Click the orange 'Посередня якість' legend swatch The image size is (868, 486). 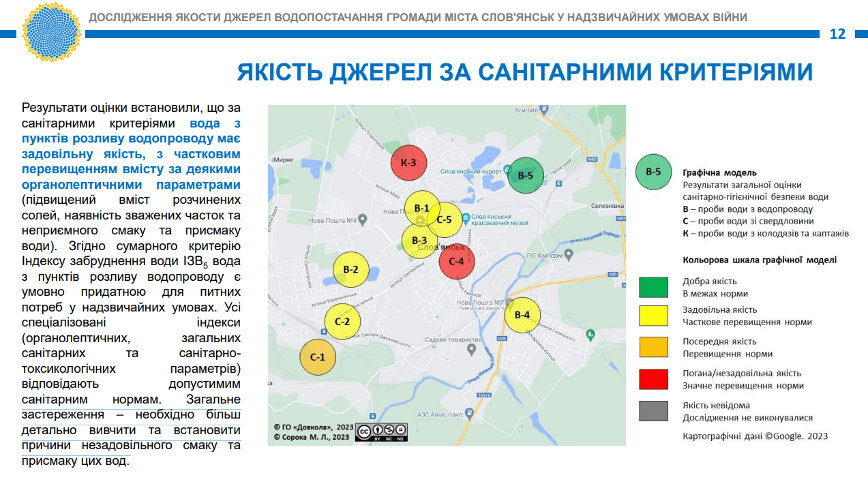coord(653,347)
